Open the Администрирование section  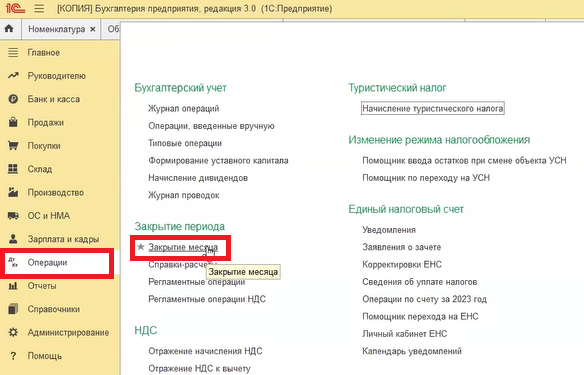click(68, 333)
